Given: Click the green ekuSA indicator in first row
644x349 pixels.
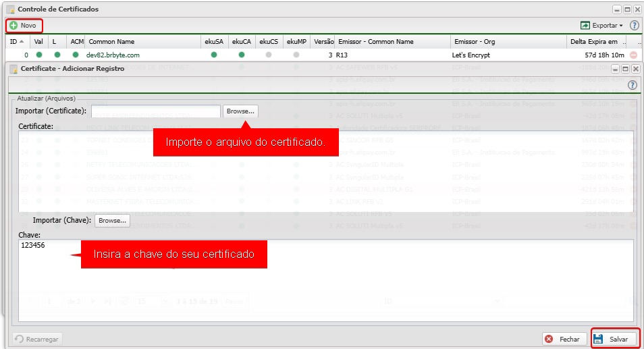Looking at the screenshot, I should [x=214, y=55].
